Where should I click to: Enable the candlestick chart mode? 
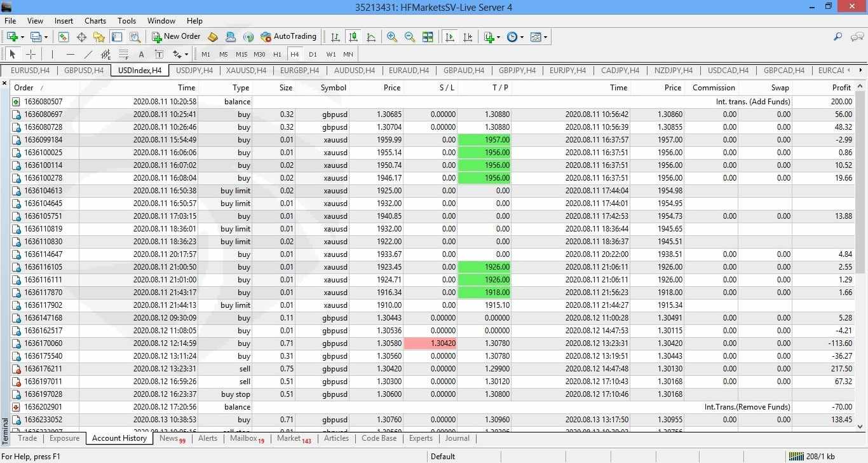point(353,37)
